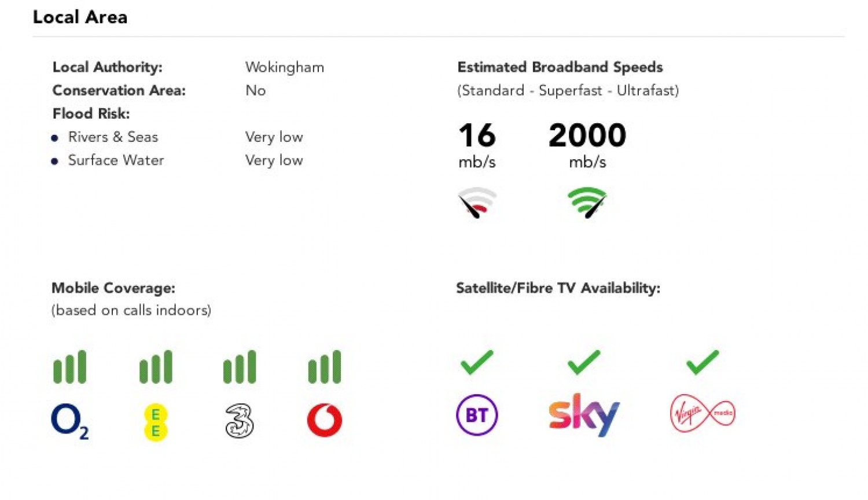Click the green checkmark above Virgin Media

point(703,362)
